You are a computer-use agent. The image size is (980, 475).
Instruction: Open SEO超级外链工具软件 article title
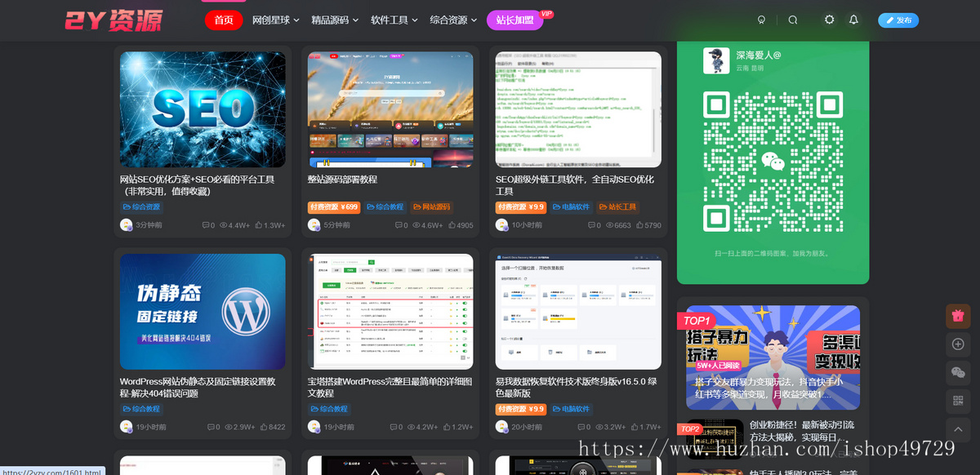[575, 185]
